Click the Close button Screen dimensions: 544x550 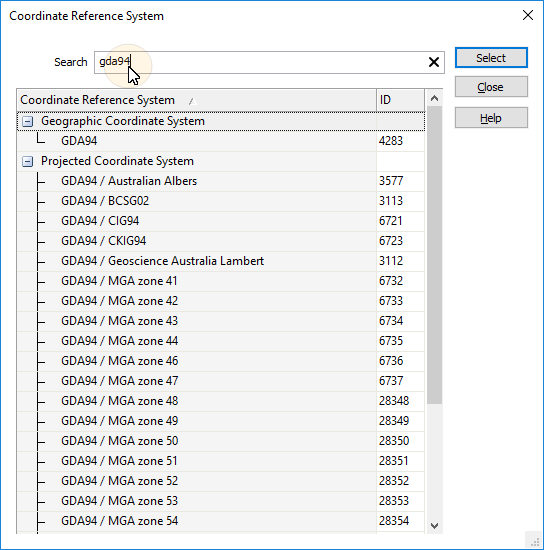pyautogui.click(x=491, y=87)
